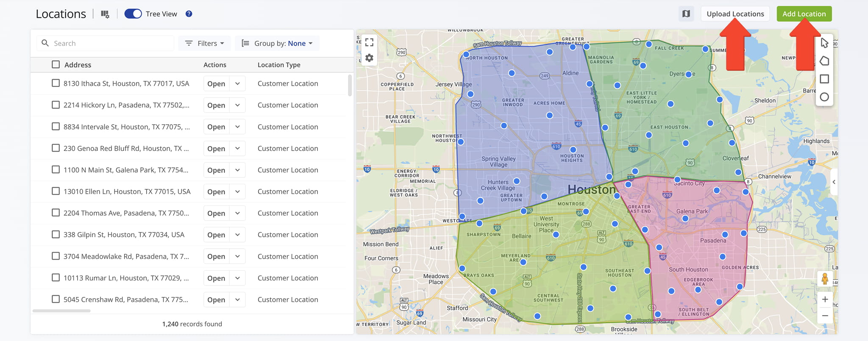Image resolution: width=868 pixels, height=341 pixels.
Task: Click the Upload Locations button
Action: coord(735,14)
